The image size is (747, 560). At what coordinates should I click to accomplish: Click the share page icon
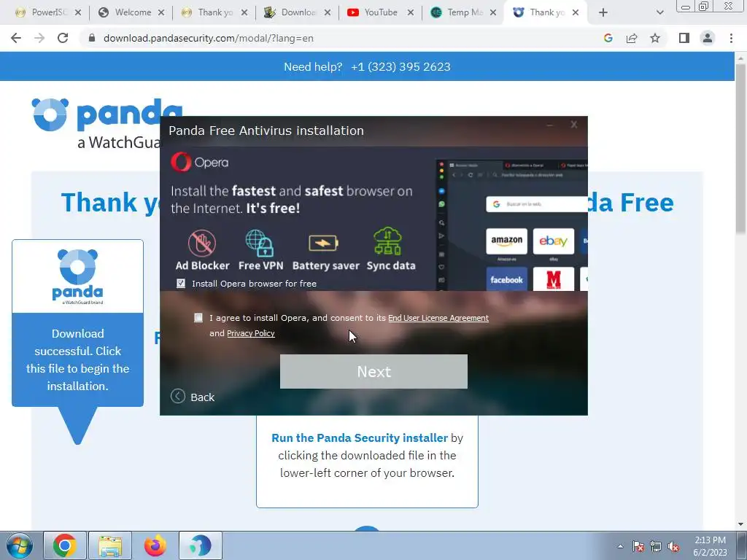coord(632,38)
